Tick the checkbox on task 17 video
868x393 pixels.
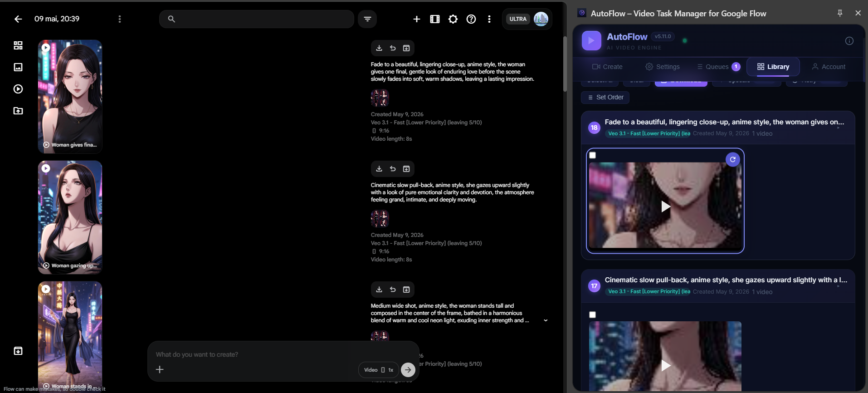pyautogui.click(x=592, y=314)
